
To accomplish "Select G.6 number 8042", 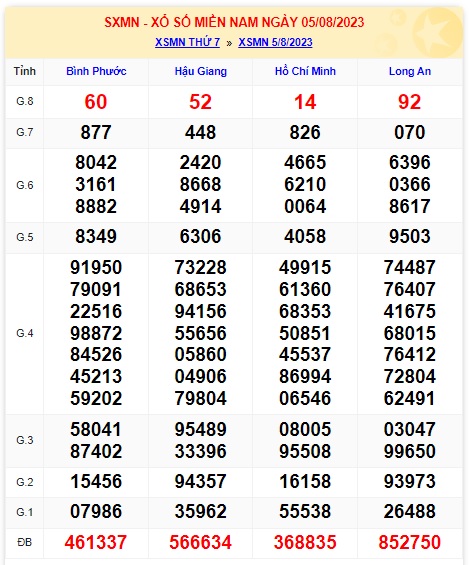I will (x=96, y=162).
